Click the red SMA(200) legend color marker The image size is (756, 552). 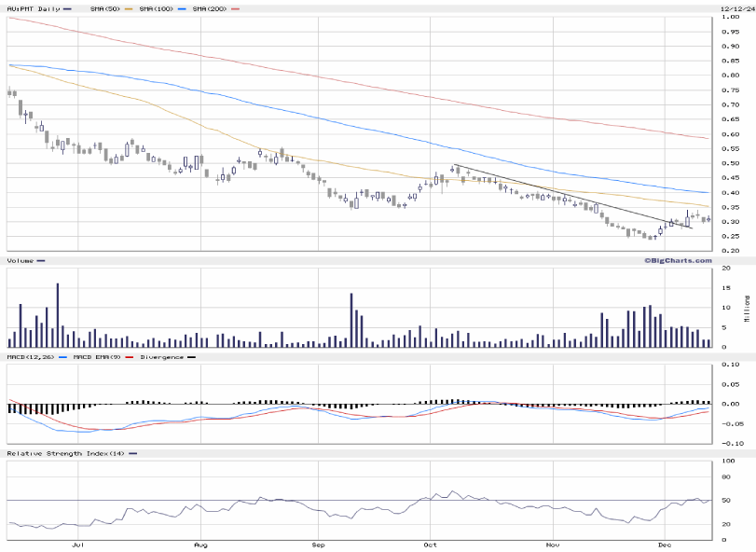click(x=237, y=8)
